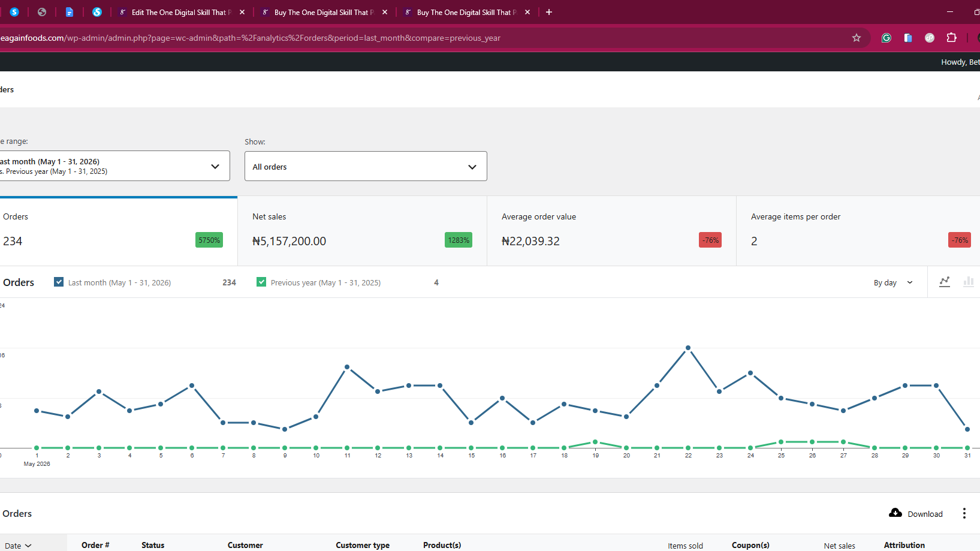This screenshot has width=980, height=551.
Task: Click the May 22 peak chart point
Action: [688, 348]
